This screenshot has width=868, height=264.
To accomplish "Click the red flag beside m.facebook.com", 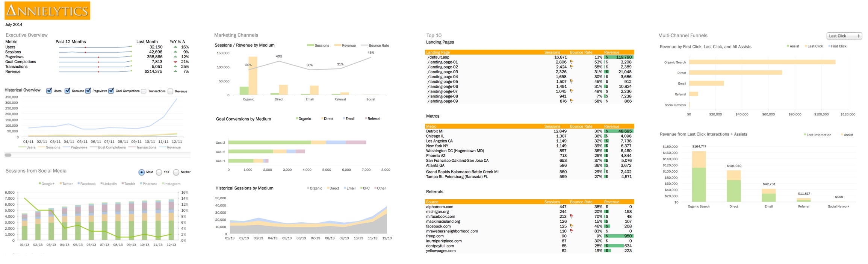I will (x=572, y=217).
